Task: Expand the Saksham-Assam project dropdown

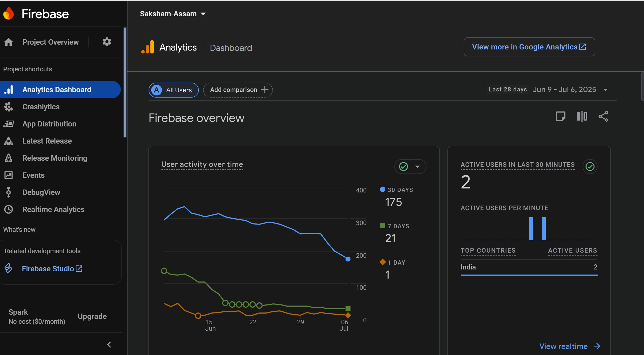Action: tap(173, 14)
